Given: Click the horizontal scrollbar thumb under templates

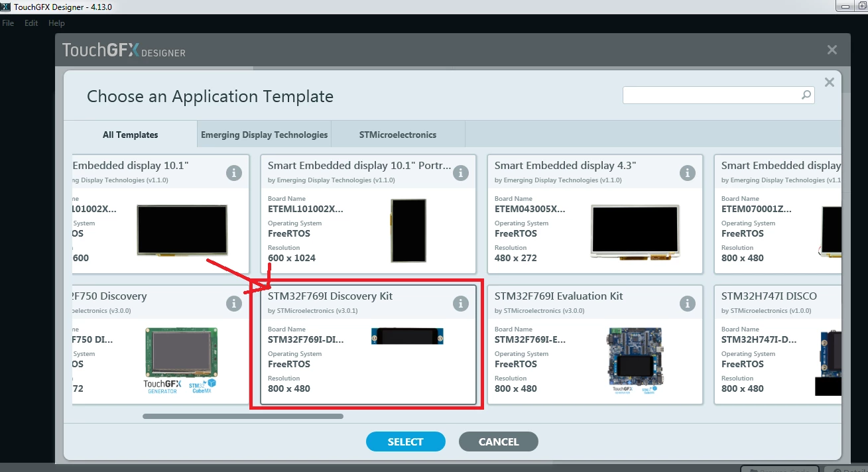Looking at the screenshot, I should click(x=243, y=416).
